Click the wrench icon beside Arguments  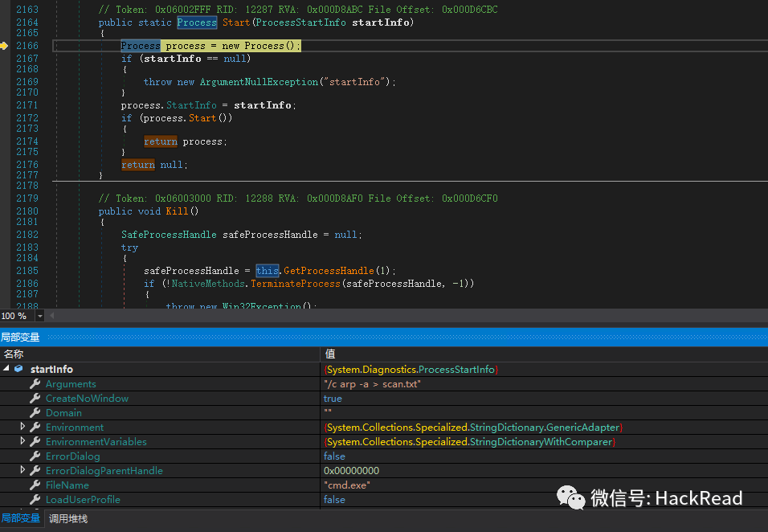point(35,383)
